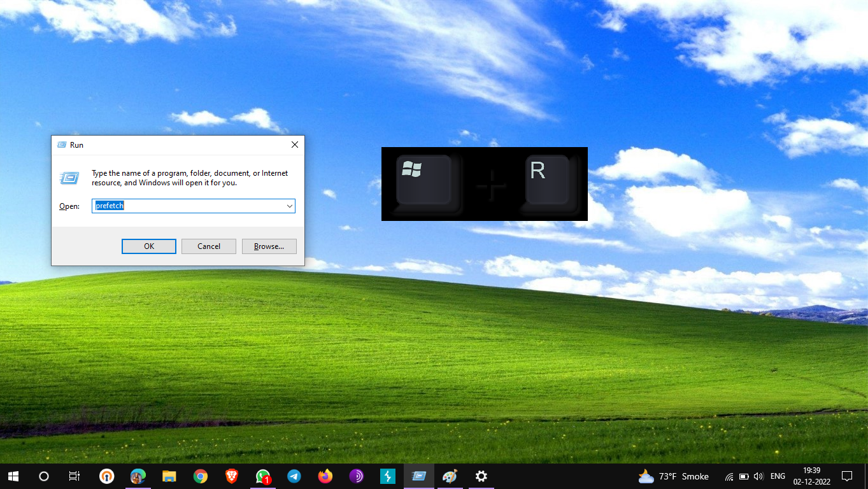Image resolution: width=868 pixels, height=489 pixels.
Task: Click the Browse... button
Action: click(x=269, y=246)
